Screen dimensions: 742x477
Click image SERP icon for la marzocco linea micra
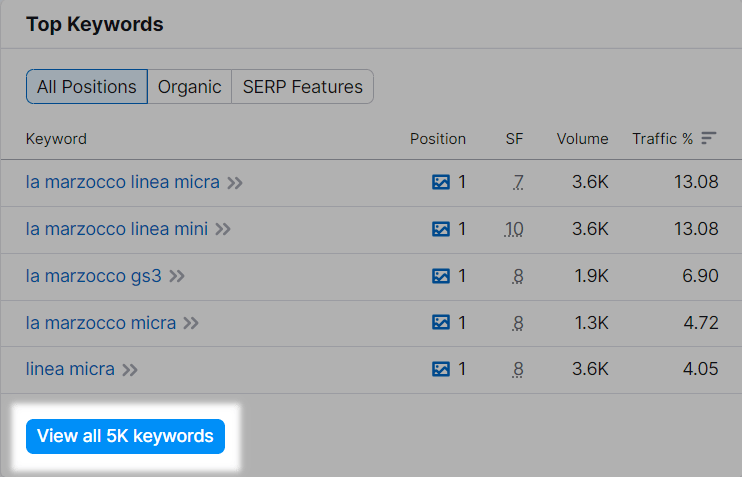coord(440,183)
